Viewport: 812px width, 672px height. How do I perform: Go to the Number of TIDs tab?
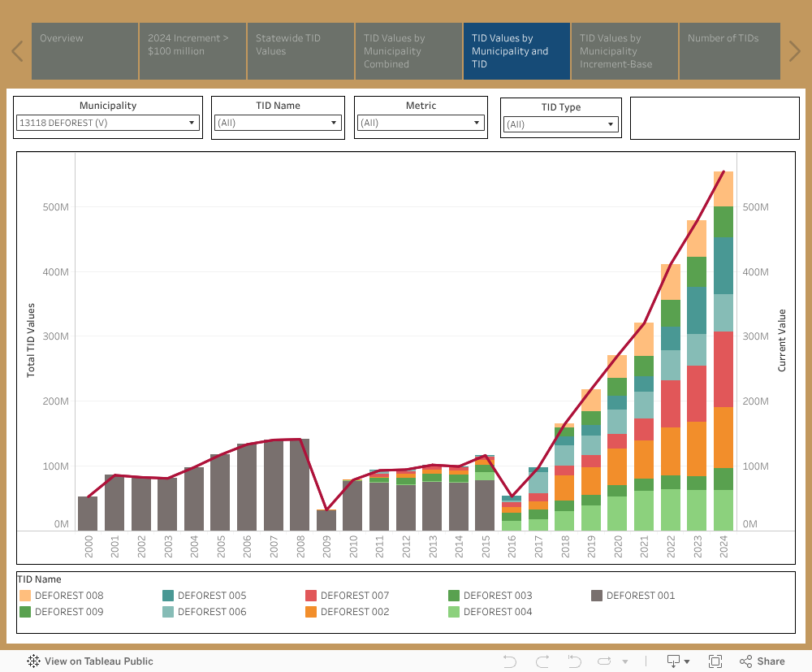(x=729, y=51)
